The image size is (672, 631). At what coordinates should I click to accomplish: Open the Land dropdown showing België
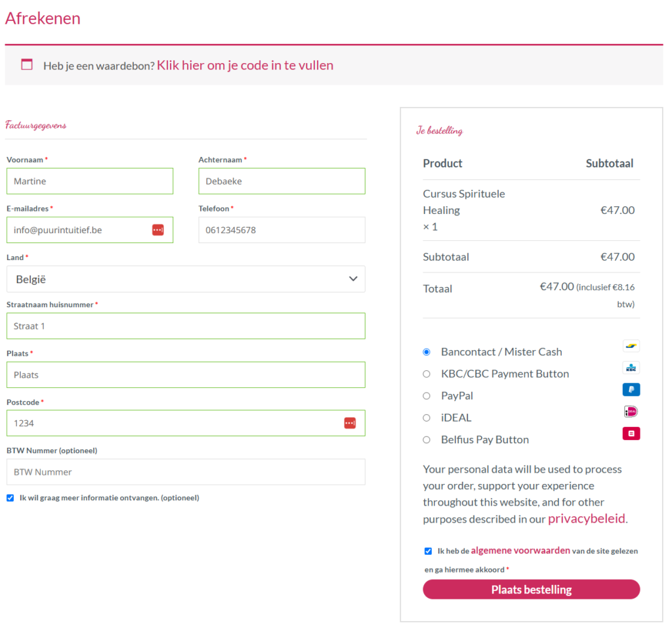click(186, 279)
